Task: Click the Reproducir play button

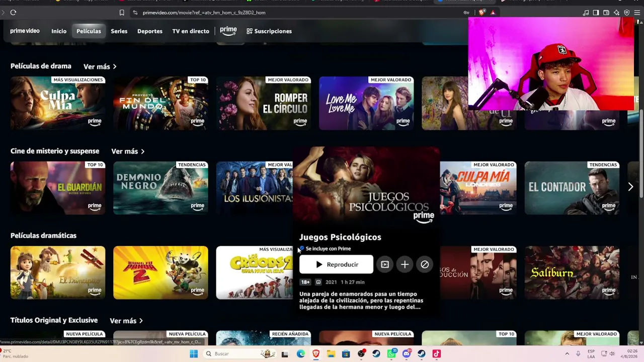Action: pos(336,264)
